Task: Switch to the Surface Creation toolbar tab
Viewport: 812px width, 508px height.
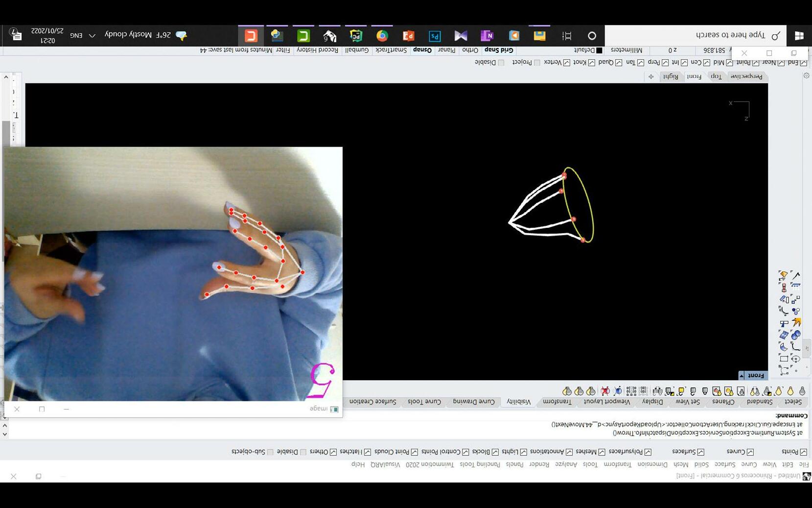Action: click(x=373, y=402)
